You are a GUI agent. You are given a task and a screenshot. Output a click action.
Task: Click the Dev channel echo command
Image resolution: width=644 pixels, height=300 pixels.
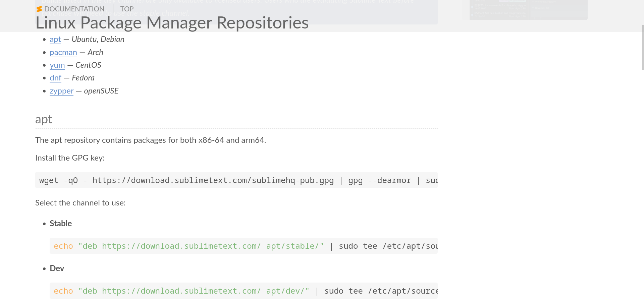coord(244,291)
